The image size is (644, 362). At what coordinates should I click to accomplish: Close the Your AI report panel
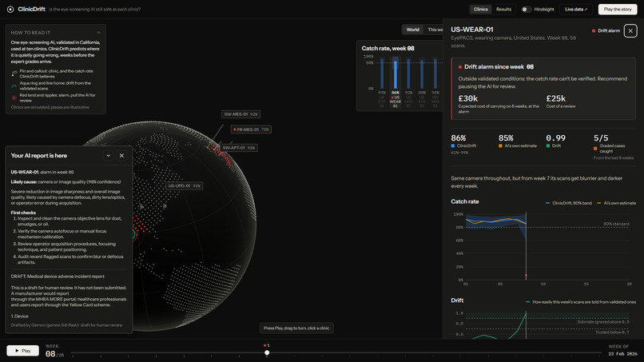click(x=121, y=156)
